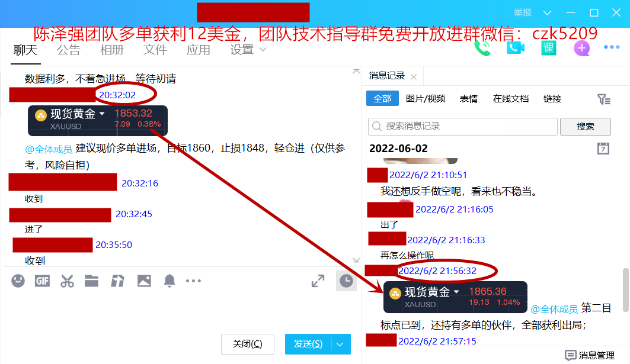This screenshot has width=630, height=364.
Task: Click the date heading 2022-06-02
Action: [398, 149]
